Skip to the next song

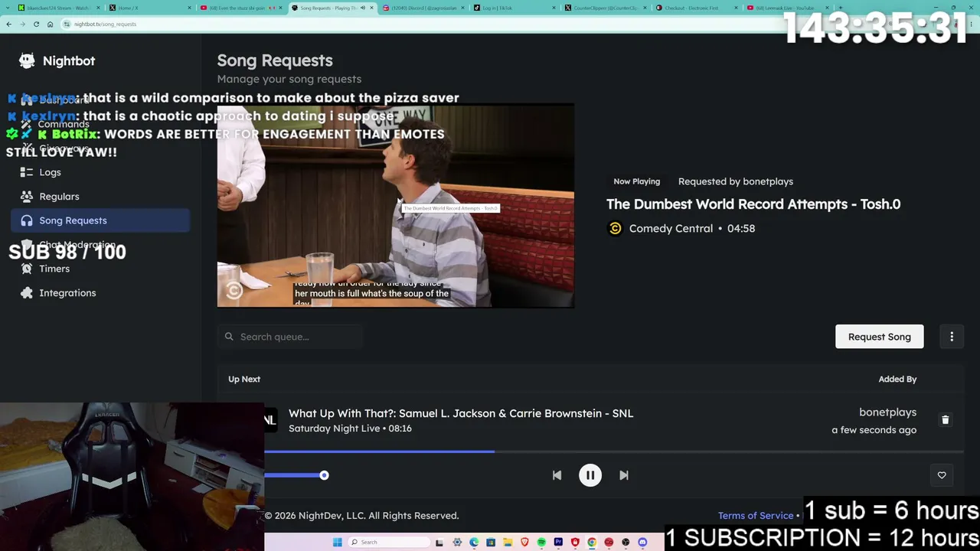[624, 475]
